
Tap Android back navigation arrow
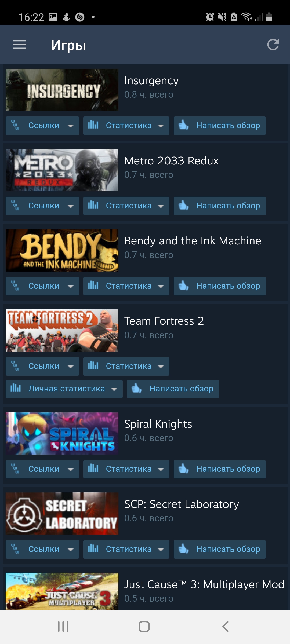[226, 627]
